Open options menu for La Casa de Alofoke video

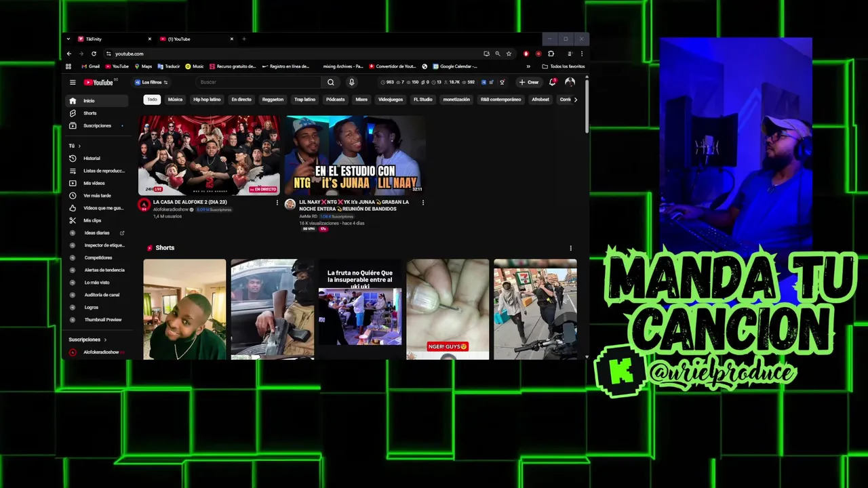click(x=277, y=203)
